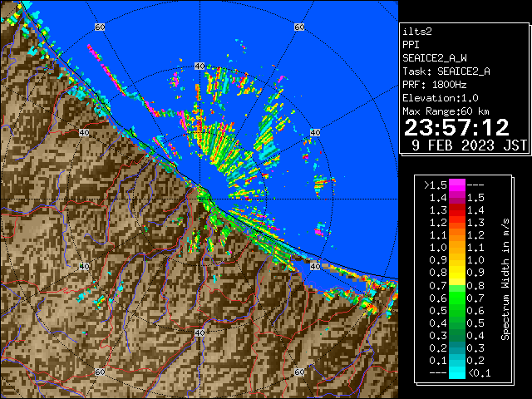The image size is (532, 399).
Task: Click the 'Spectrum Width in m/s' axis label
Action: click(505, 279)
